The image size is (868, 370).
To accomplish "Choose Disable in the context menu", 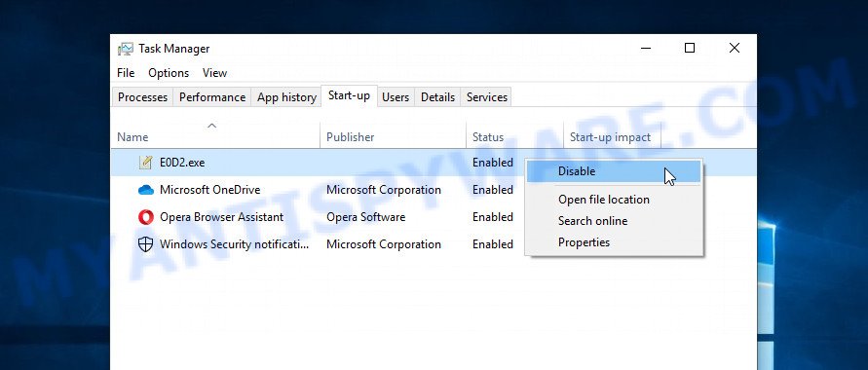I will coord(614,171).
